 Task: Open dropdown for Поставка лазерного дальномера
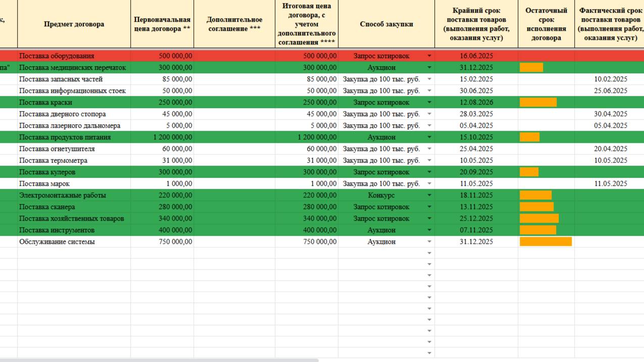[x=429, y=126]
